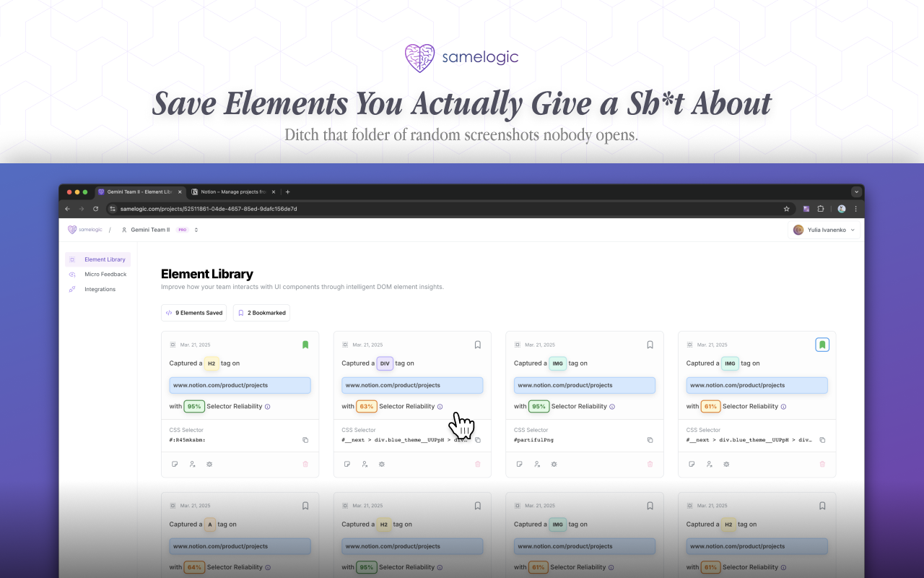Switch to the Notion browser tab
The width and height of the screenshot is (924, 578).
tap(233, 192)
